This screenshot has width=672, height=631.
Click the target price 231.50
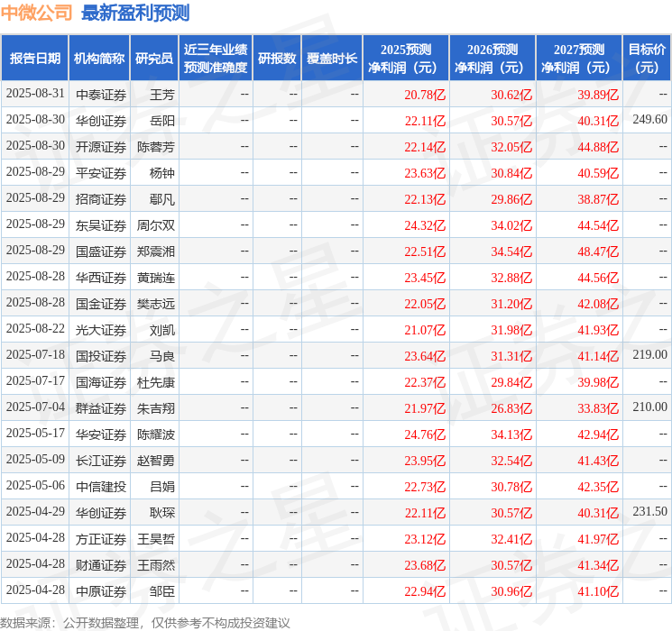(x=649, y=511)
